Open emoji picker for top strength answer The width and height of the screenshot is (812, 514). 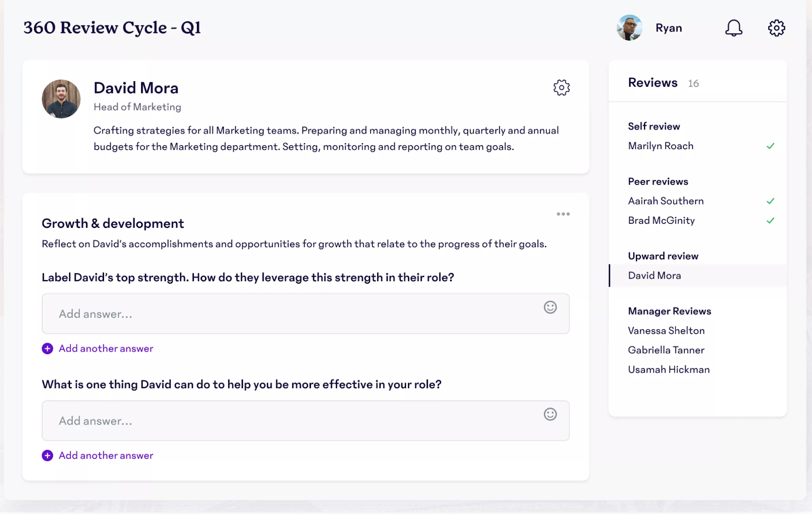[x=550, y=307]
